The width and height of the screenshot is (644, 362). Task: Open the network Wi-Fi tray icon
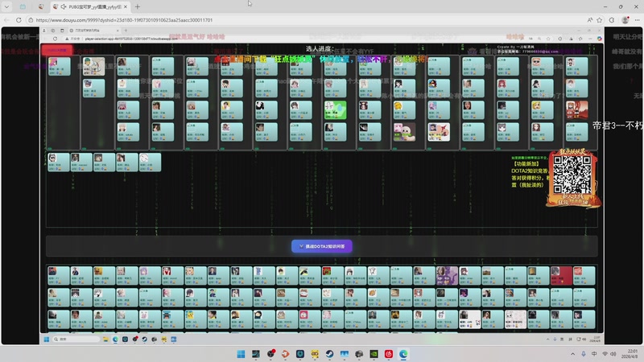pos(605,354)
